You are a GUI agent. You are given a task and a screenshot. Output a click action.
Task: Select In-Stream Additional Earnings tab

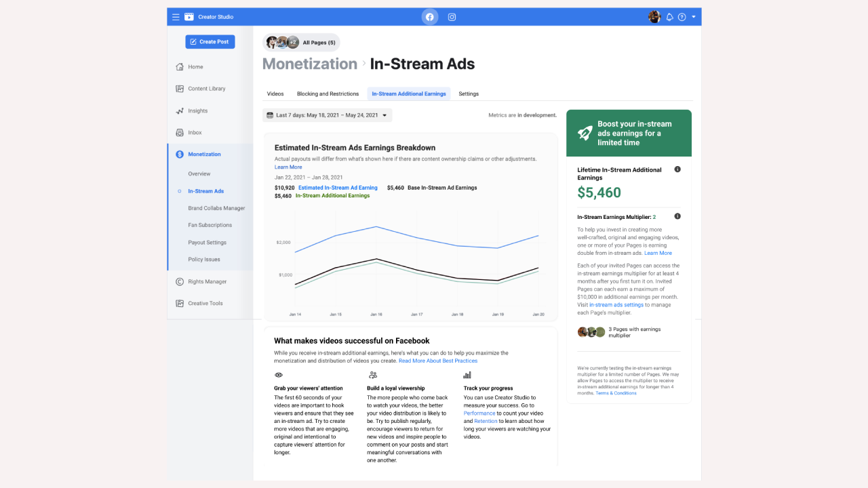(x=409, y=94)
